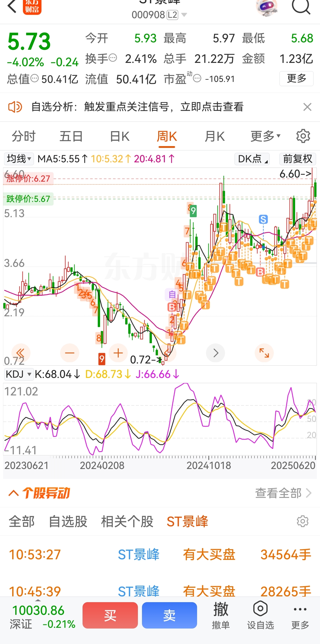Tap the info icon beside 换手
This screenshot has height=644, width=320.
pos(113,58)
